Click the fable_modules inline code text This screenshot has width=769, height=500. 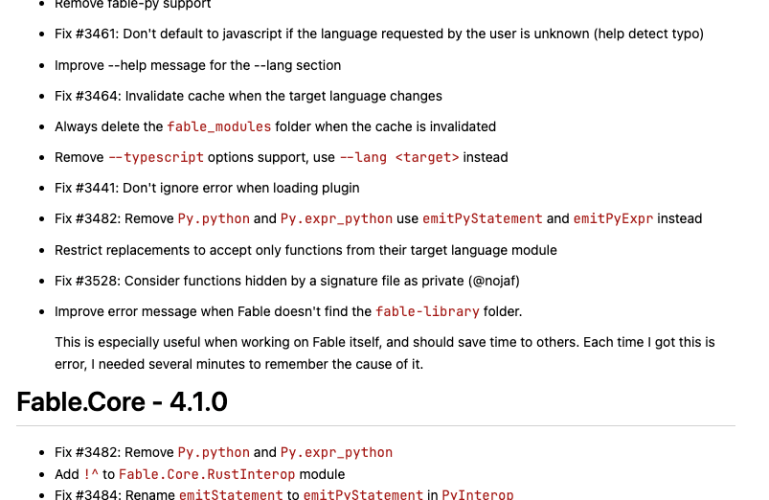[x=218, y=127]
